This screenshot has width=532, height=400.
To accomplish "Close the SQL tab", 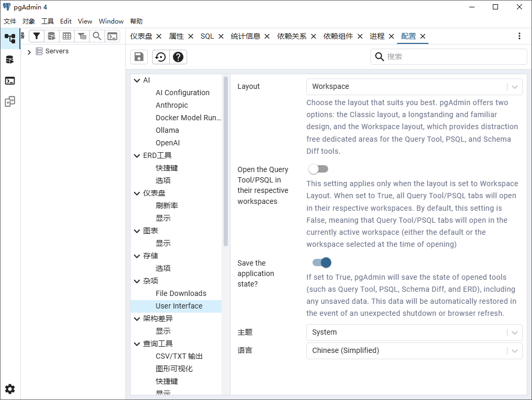I will pyautogui.click(x=221, y=36).
